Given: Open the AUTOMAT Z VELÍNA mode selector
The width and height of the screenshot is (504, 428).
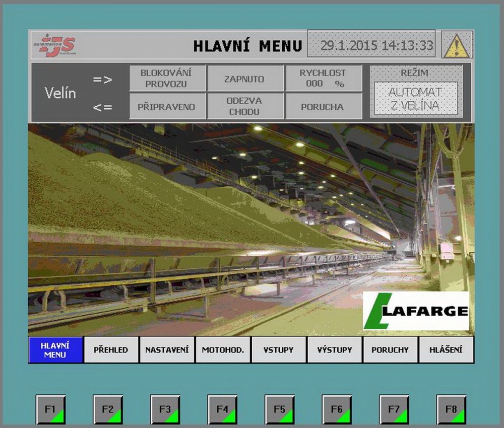Looking at the screenshot, I should [416, 99].
